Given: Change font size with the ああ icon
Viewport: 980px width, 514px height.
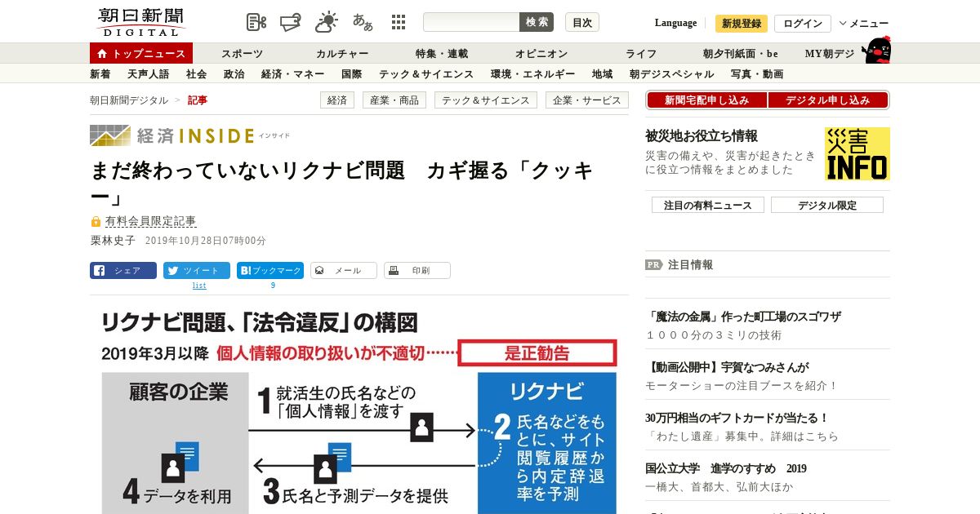Looking at the screenshot, I should pos(363,22).
